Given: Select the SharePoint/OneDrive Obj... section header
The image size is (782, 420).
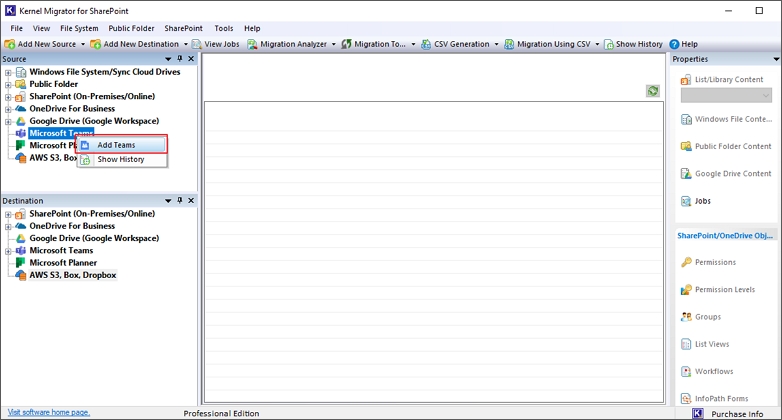Looking at the screenshot, I should [x=725, y=235].
